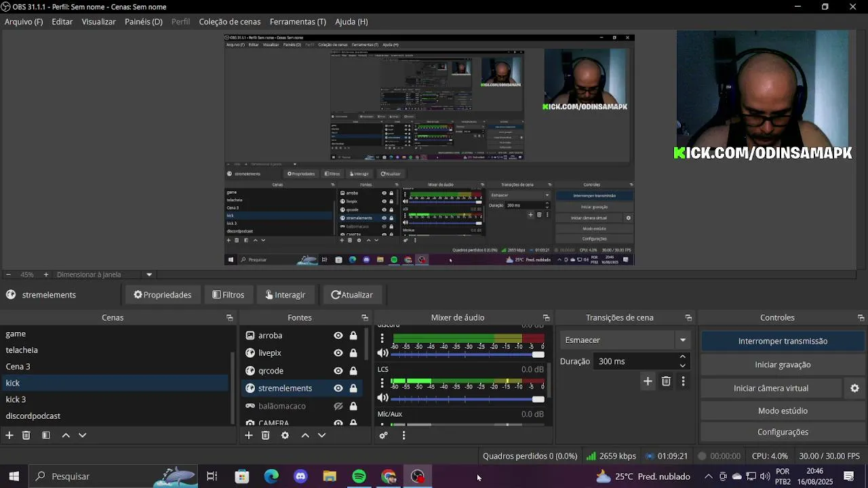Pop out the Fontes dock
Screen dimensions: 868x488
365,317
